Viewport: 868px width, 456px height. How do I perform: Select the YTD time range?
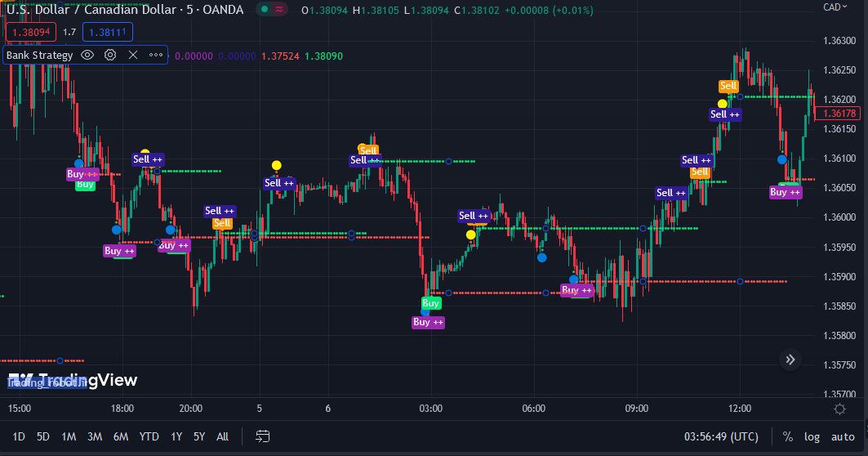tap(149, 436)
